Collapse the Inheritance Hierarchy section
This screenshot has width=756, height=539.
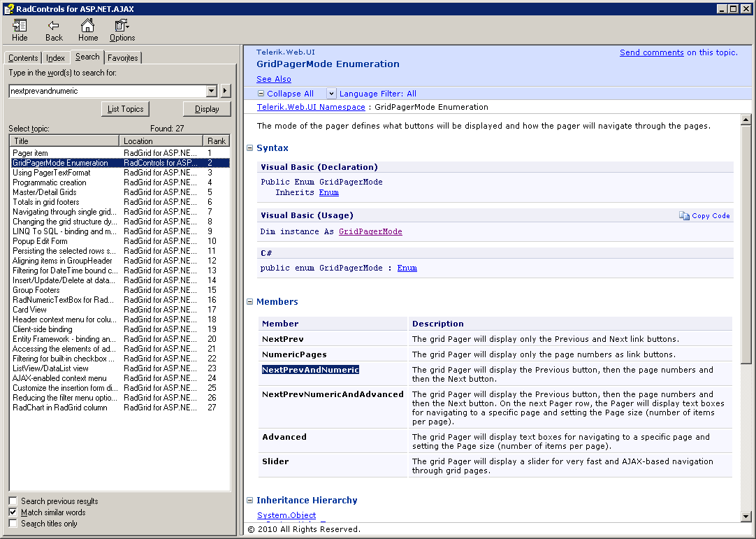click(249, 501)
